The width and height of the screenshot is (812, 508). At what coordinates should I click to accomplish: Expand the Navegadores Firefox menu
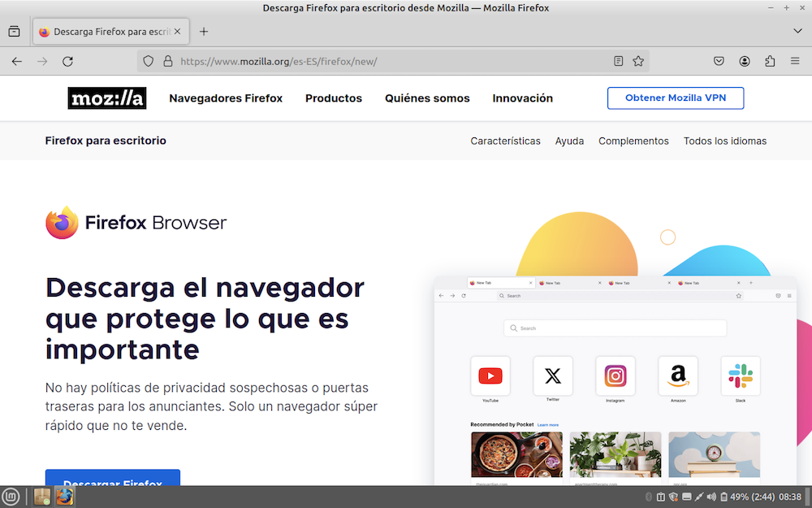tap(226, 98)
